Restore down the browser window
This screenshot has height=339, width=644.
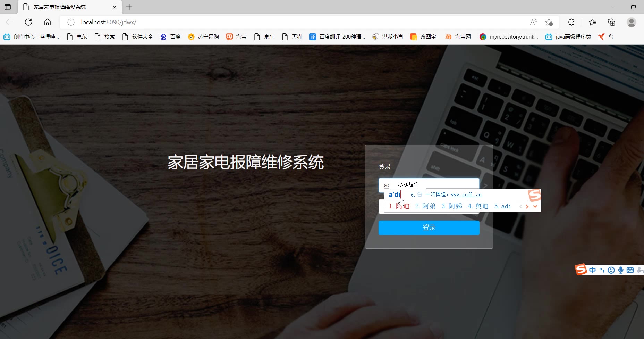point(633,7)
